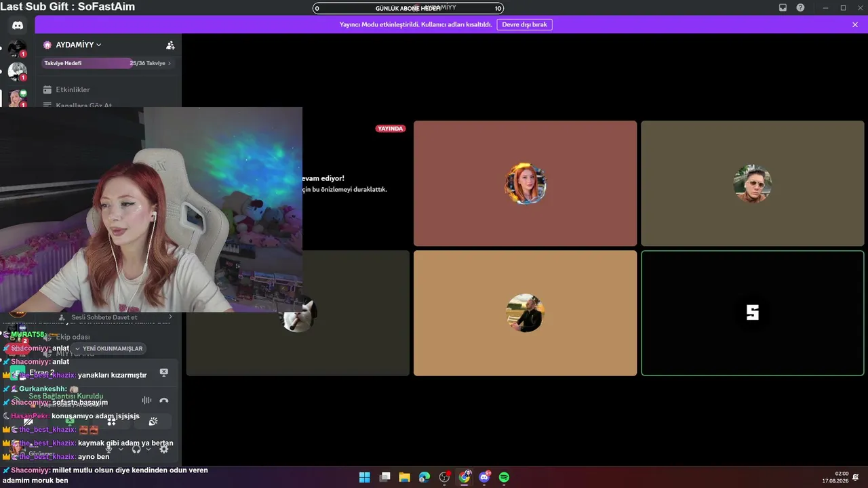Open the activities button in voice panel
This screenshot has height=488, width=868.
coord(111,422)
